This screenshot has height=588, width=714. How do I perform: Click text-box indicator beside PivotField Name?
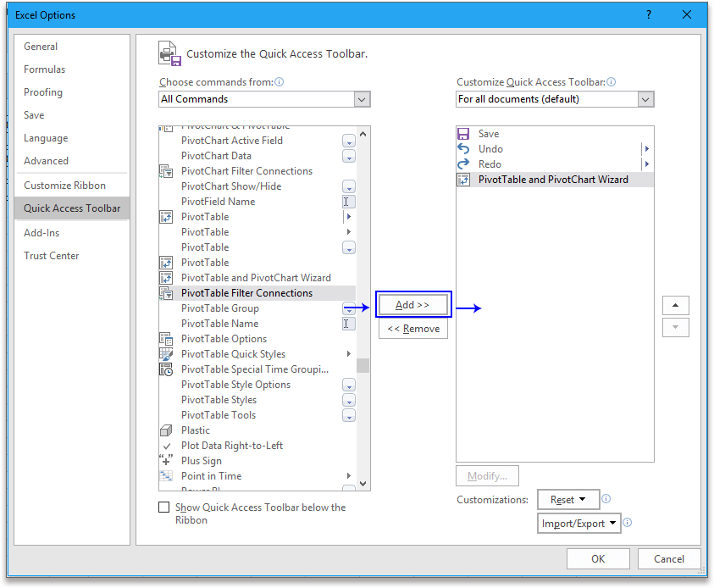(348, 202)
